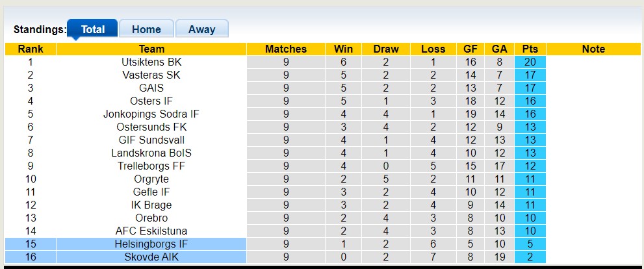The width and height of the screenshot is (644, 269).
Task: Click the Rank column header
Action: (31, 49)
